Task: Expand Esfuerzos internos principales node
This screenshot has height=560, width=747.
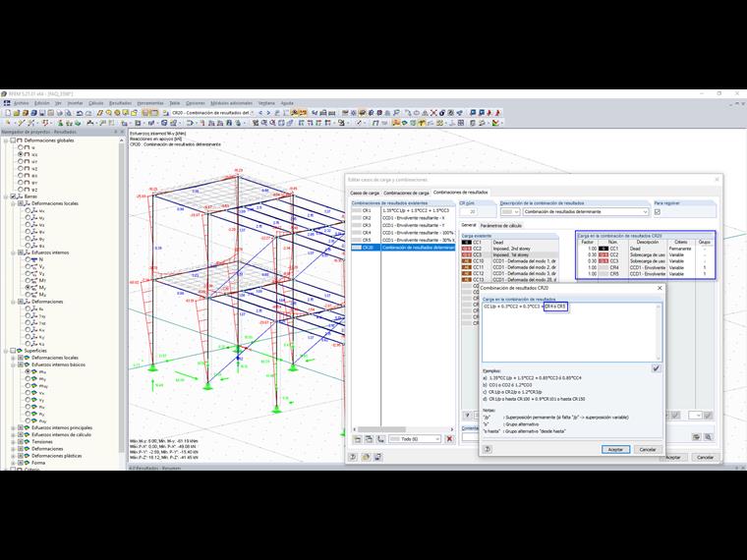Action: click(x=14, y=427)
